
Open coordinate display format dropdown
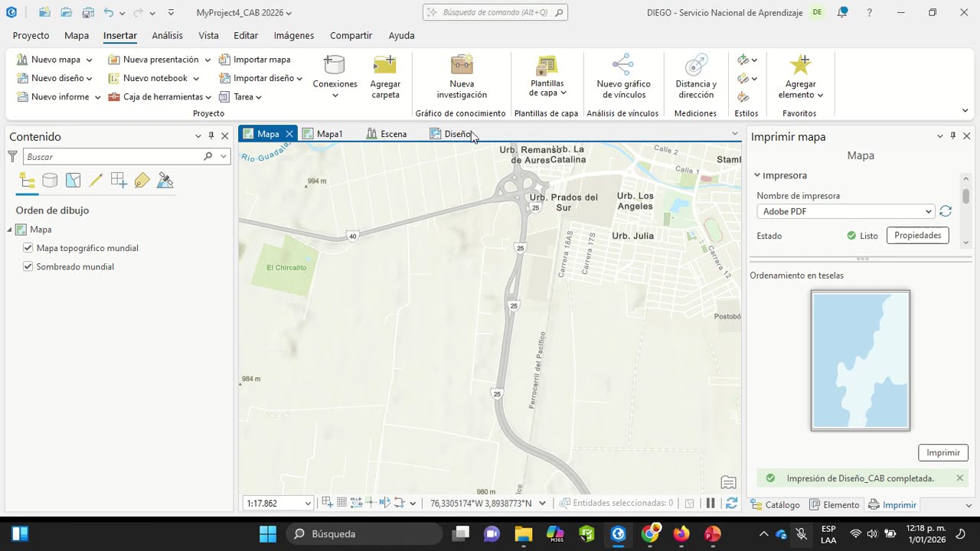click(x=542, y=503)
